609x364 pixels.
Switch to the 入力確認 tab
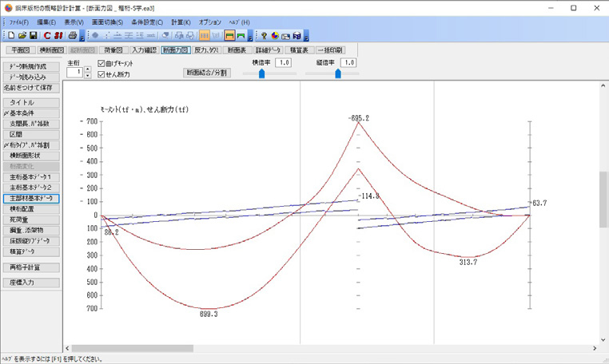144,50
